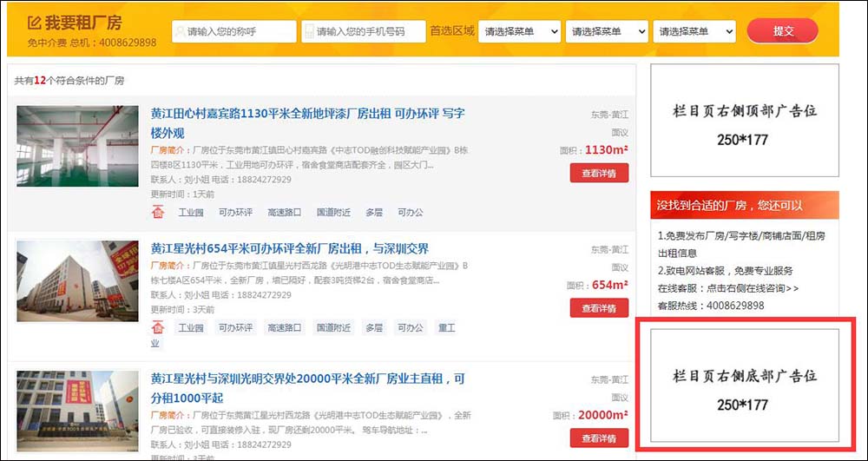Click the 客服热线：4008629898 text

point(711,306)
